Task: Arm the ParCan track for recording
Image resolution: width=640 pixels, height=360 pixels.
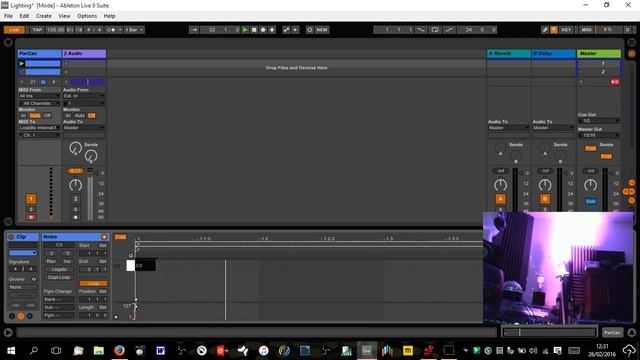Action: (31, 217)
